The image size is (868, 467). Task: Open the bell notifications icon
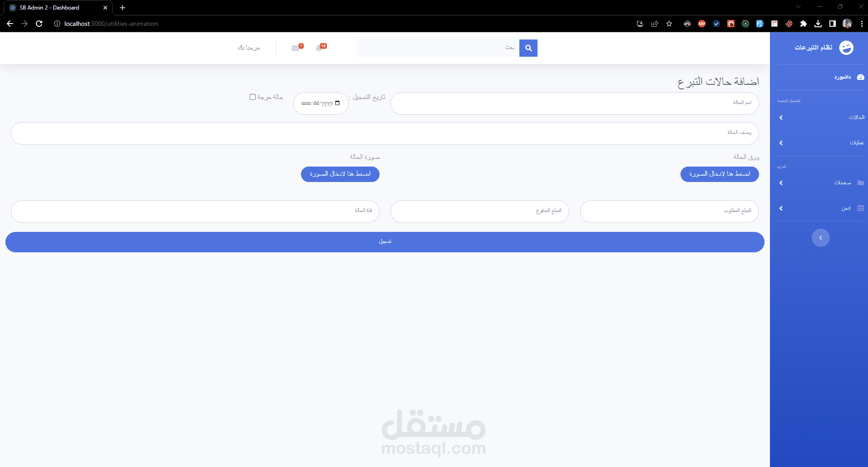(x=320, y=48)
